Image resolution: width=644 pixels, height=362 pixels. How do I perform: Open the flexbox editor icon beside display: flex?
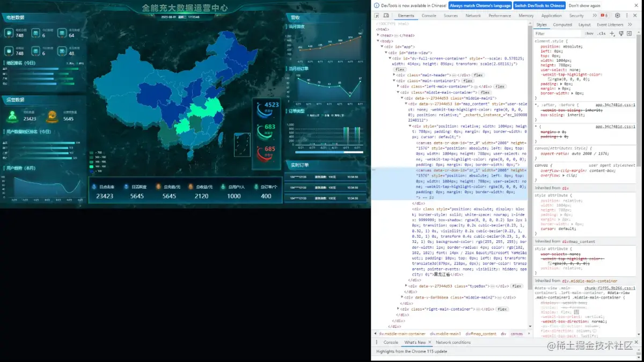(x=576, y=312)
